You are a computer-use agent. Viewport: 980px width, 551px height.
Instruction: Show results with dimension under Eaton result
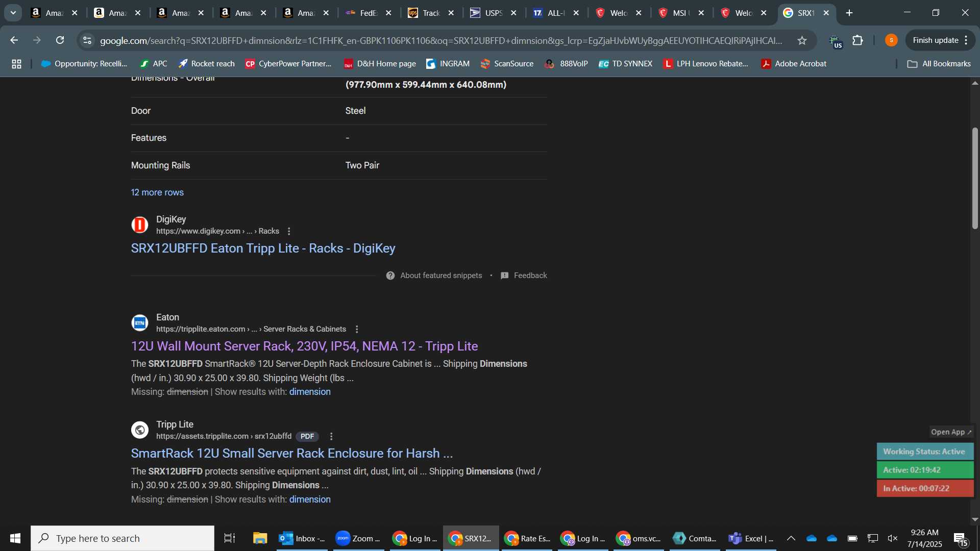(x=310, y=392)
